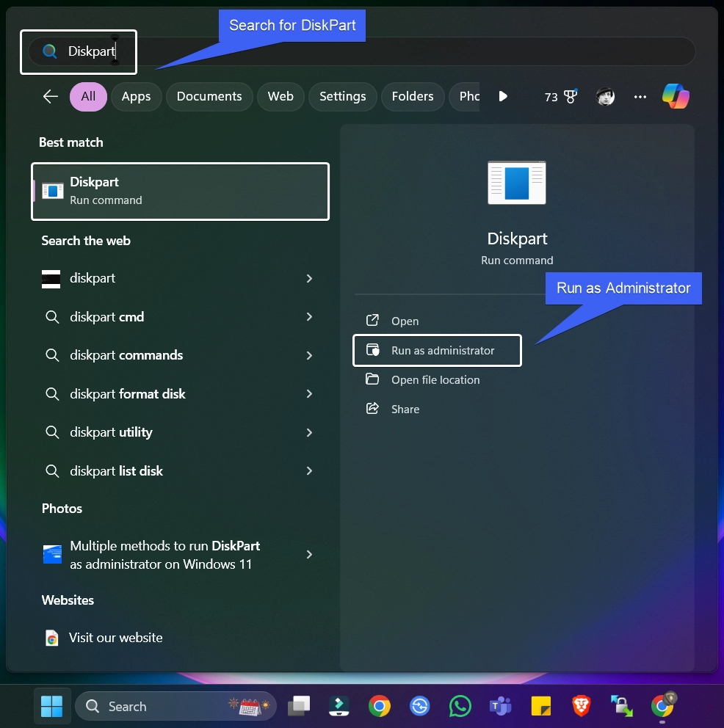Click the taskbar Search box
Screen dimensions: 724x728
[x=175, y=706]
